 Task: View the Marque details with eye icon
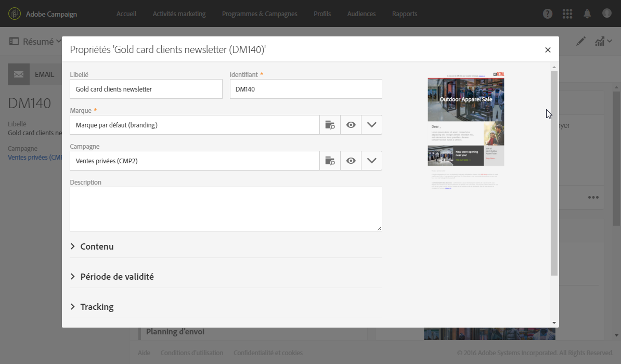coord(351,125)
